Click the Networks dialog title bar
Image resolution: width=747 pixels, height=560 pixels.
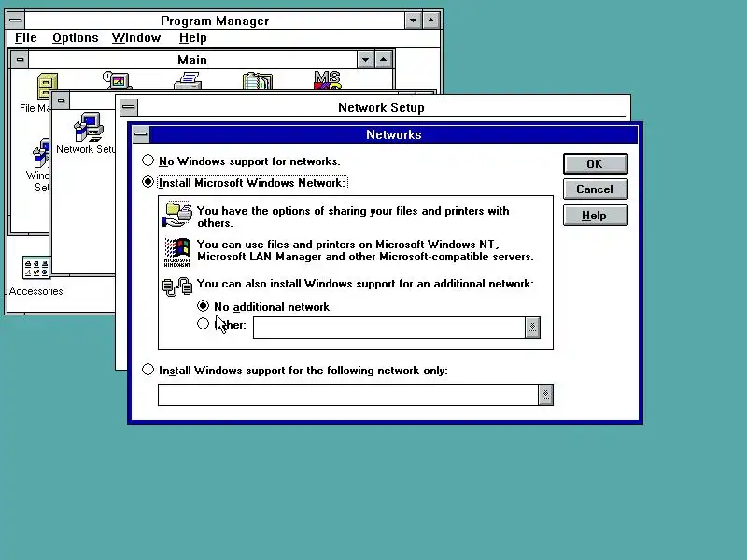tap(393, 134)
